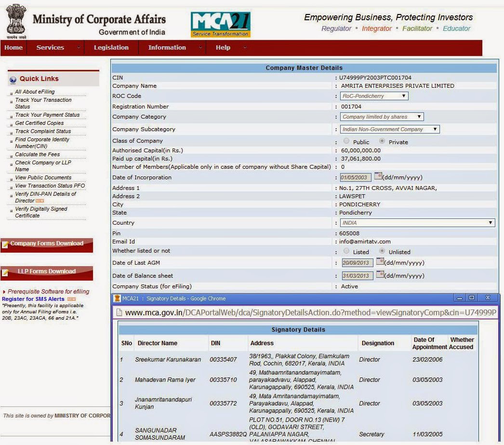Screen dimensions: 504x445
Task: Open Verify Digitally Signed Certificate link
Action: coord(41,212)
